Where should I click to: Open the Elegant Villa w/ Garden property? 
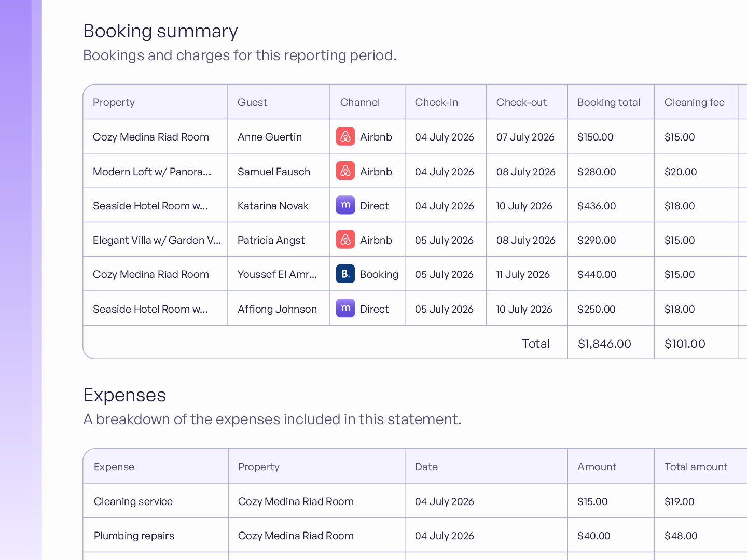pyautogui.click(x=157, y=240)
